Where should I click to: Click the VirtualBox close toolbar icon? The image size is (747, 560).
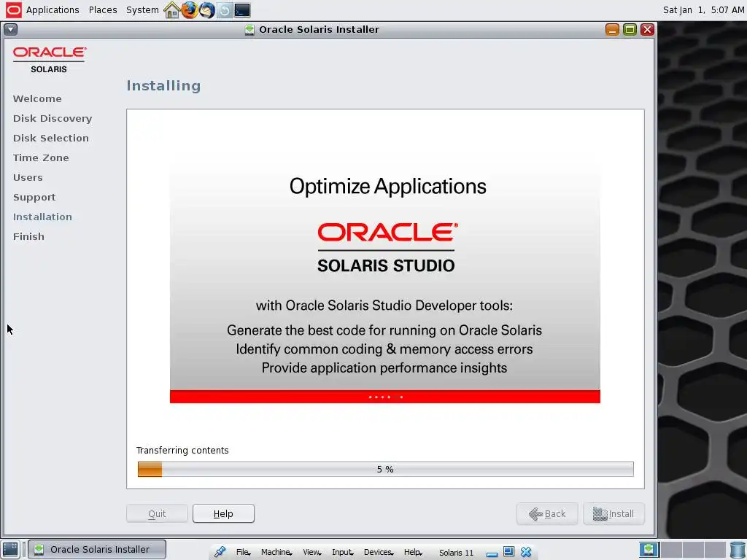(x=526, y=552)
